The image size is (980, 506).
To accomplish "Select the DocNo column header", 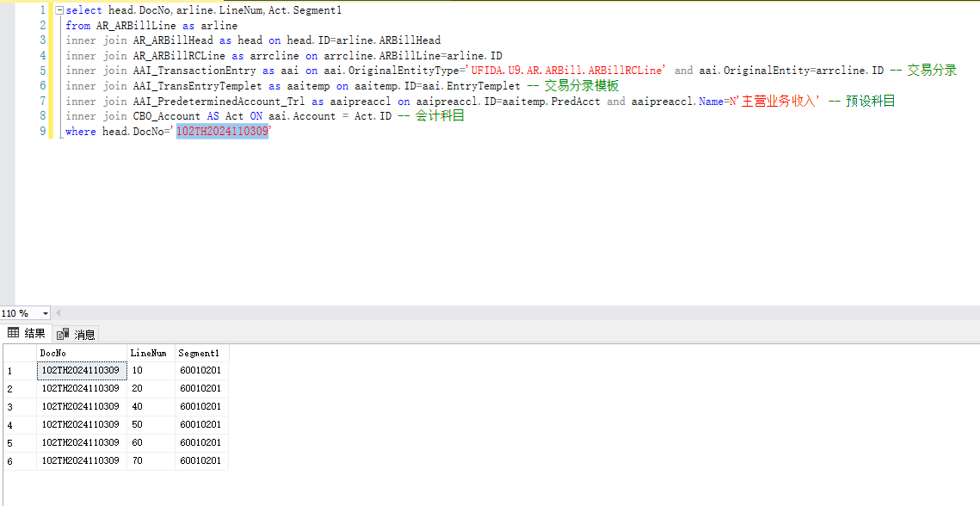I will click(82, 353).
